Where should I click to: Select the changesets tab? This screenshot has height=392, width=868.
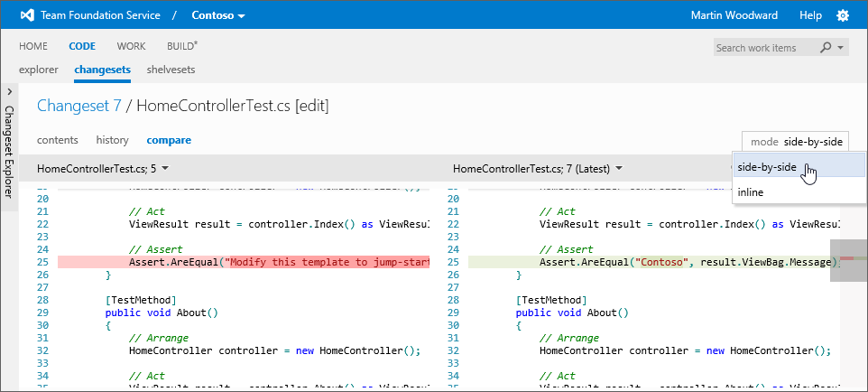coord(103,70)
